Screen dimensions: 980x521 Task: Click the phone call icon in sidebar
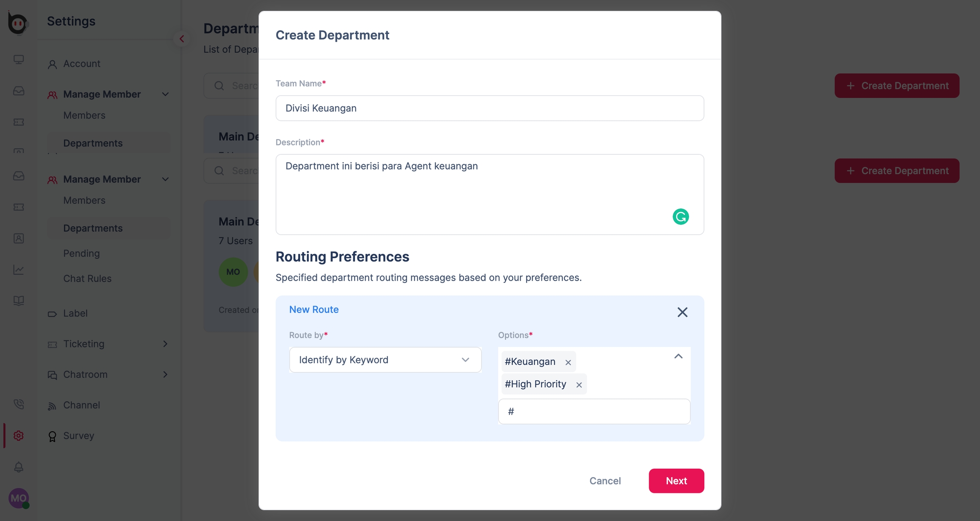(x=18, y=404)
